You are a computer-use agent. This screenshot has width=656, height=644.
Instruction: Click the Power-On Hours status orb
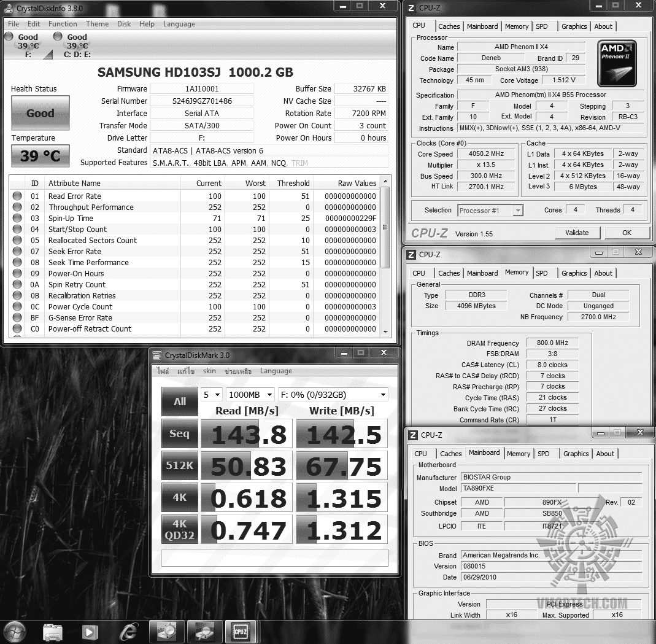(17, 273)
